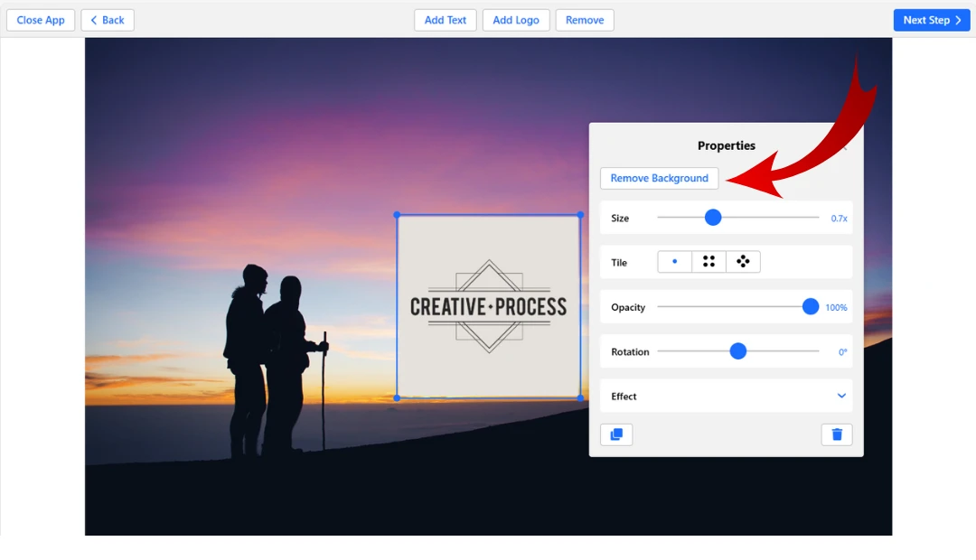Choose Add Text in the top toolbar
The image size is (976, 560).
coord(446,20)
